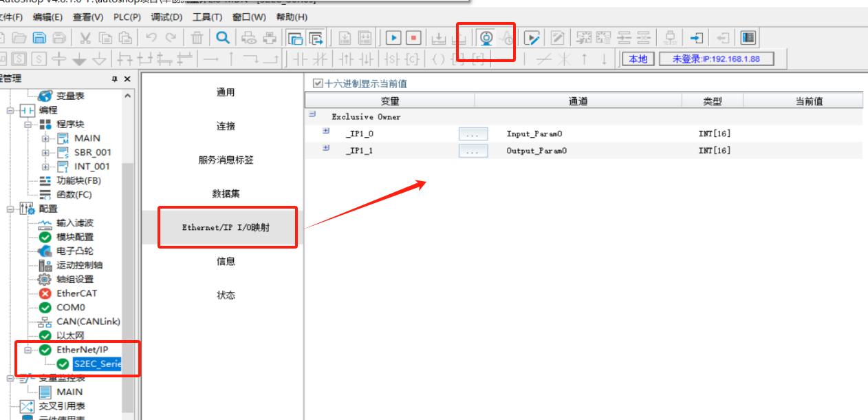Insert normally closed contact ladder icon
Image resolution: width=868 pixels, height=420 pixels.
[x=319, y=59]
